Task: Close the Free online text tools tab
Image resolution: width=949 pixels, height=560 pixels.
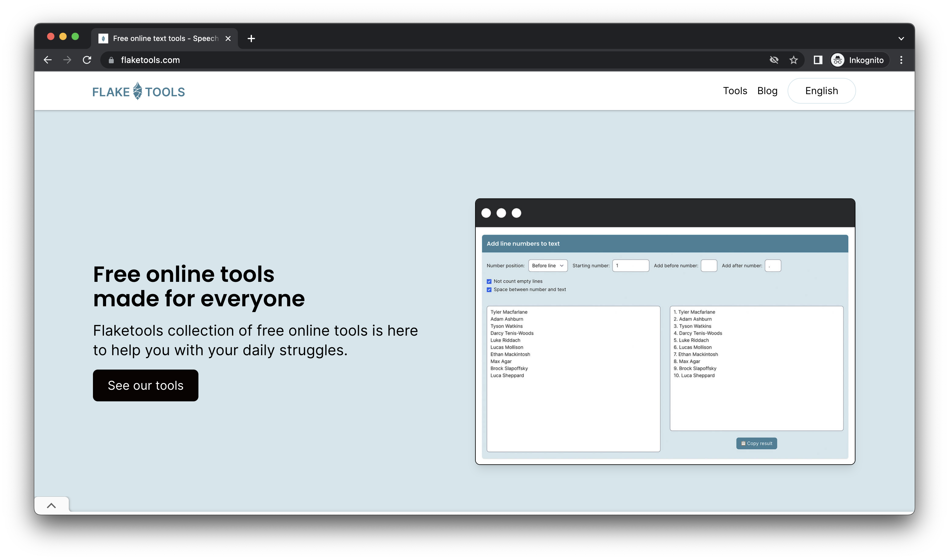Action: (228, 39)
